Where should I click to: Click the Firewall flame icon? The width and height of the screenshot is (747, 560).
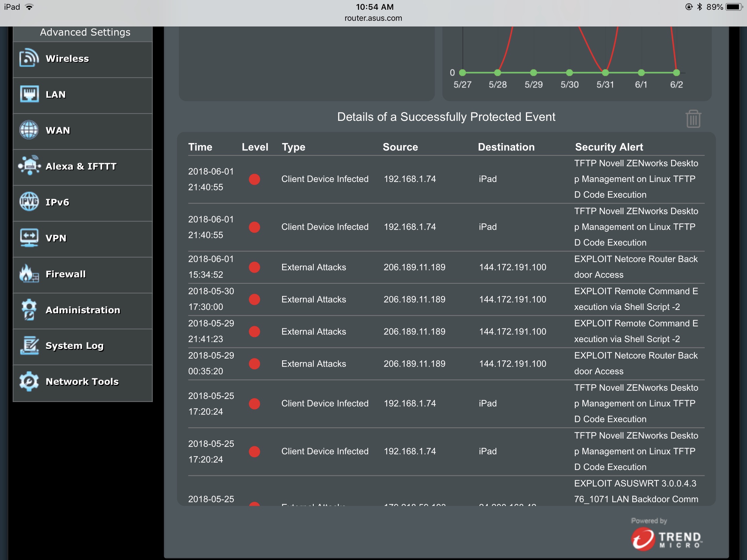tap(29, 274)
